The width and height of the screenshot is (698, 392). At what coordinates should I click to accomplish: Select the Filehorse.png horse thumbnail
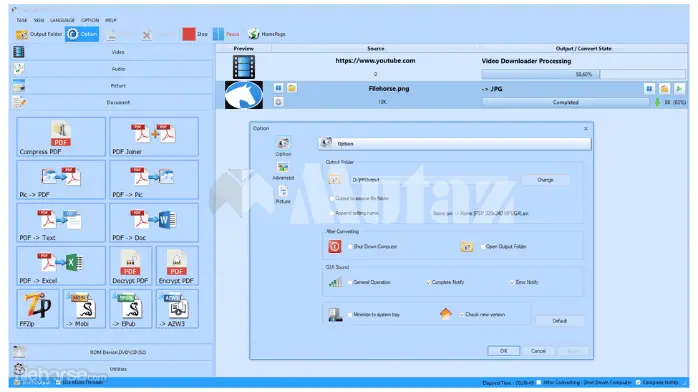point(244,95)
